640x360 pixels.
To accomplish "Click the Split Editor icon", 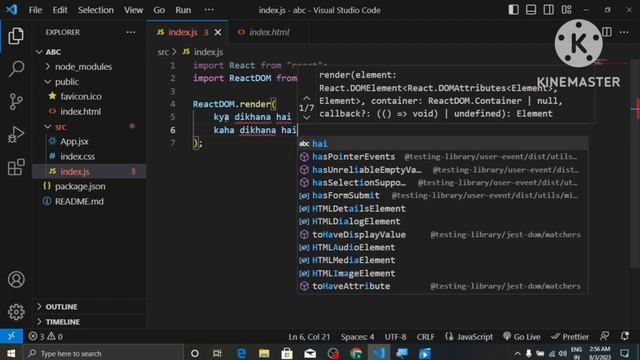I will point(607,32).
